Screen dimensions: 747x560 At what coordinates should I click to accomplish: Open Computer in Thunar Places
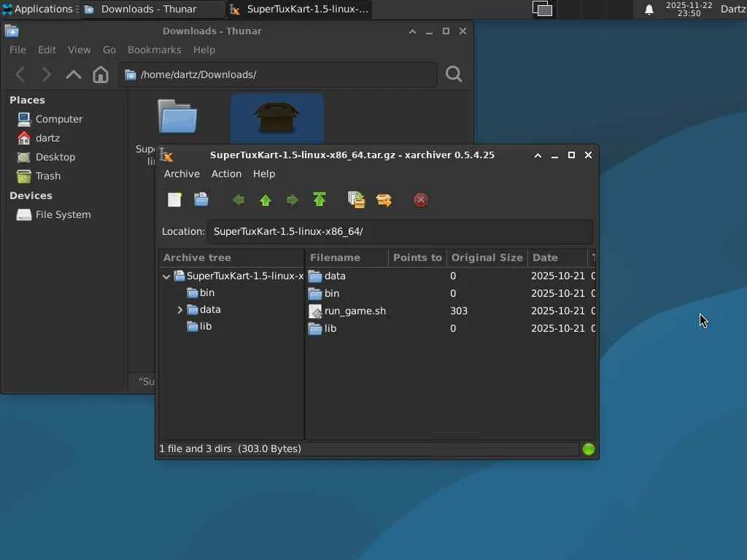tap(50, 119)
